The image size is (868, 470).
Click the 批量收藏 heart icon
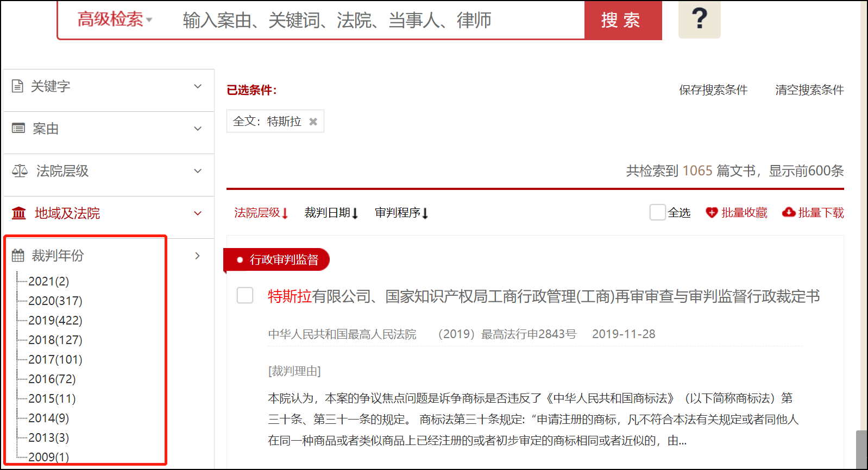point(712,213)
